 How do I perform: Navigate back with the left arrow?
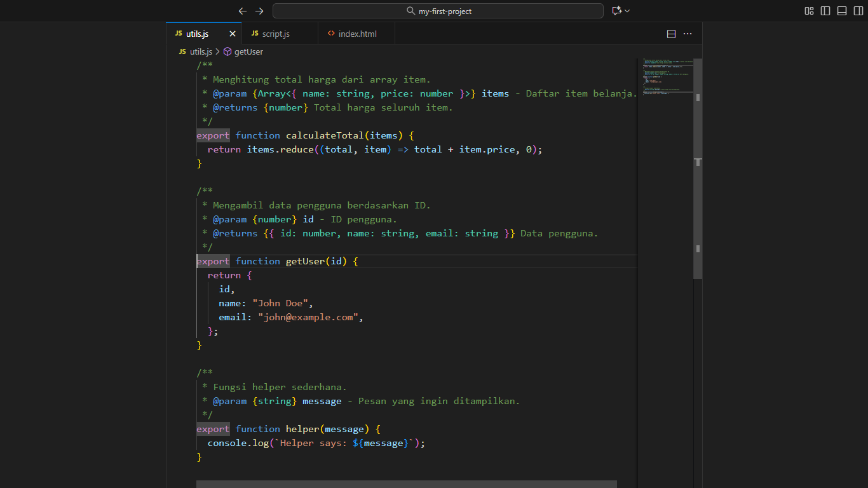242,10
